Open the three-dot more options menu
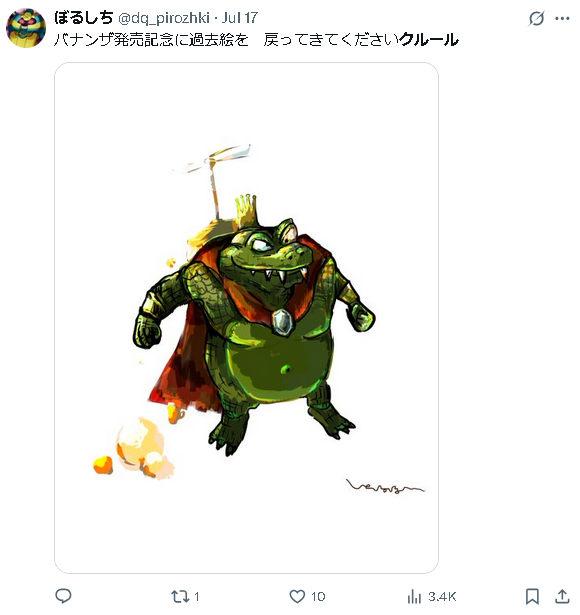 tap(562, 18)
